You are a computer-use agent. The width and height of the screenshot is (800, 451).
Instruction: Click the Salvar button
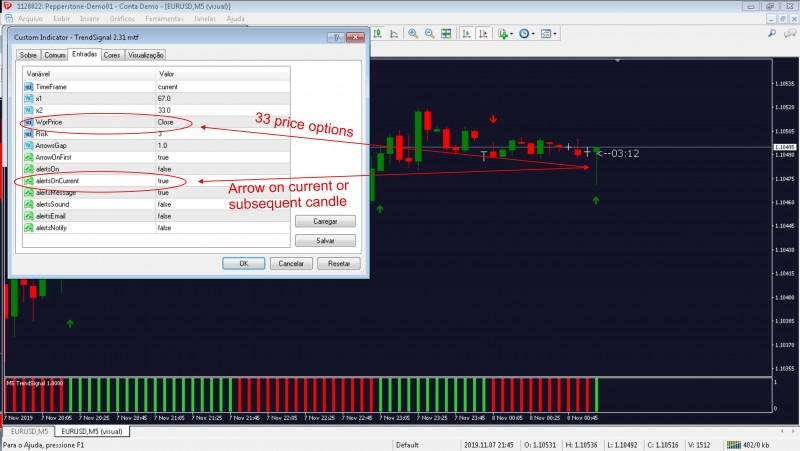325,240
